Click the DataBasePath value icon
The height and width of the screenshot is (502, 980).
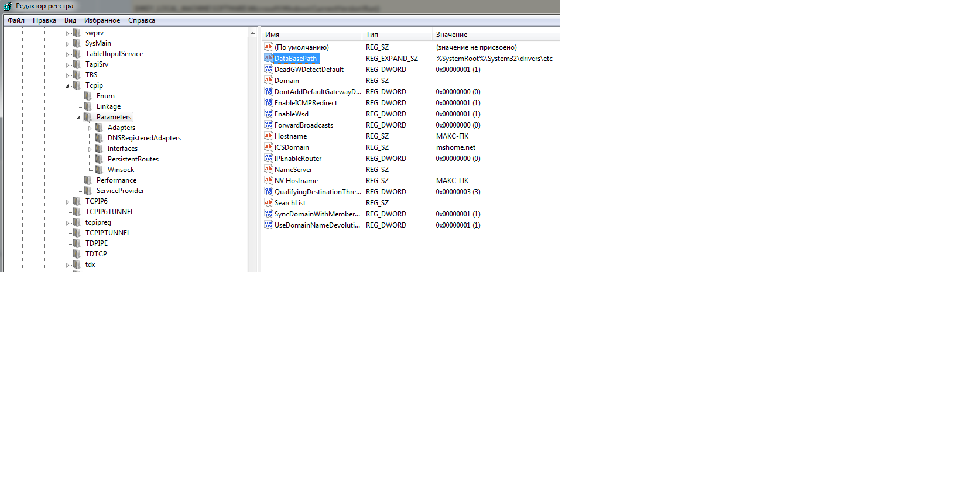(269, 58)
